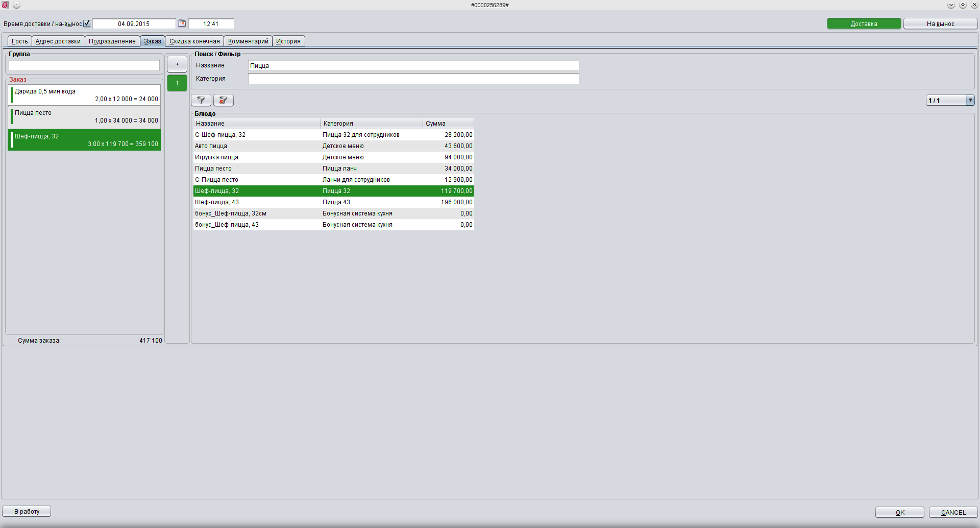The image size is (980, 528).
Task: Toggle the Время доставки / на-вынос checkbox
Action: pos(87,23)
